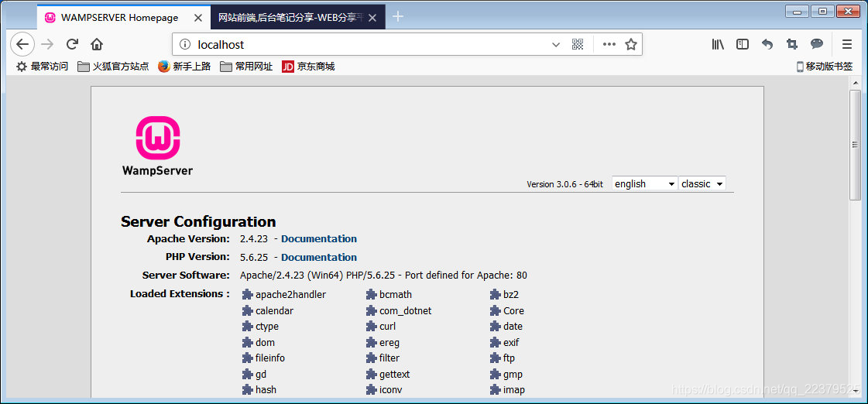Open a new tab with plus button
The width and height of the screenshot is (868, 404).
[397, 17]
